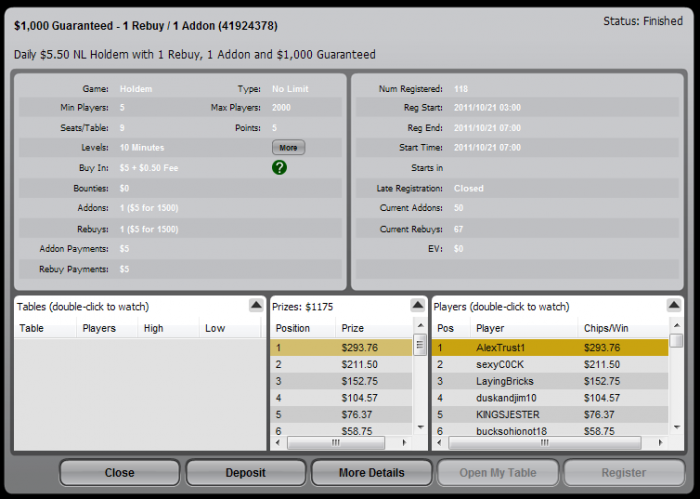Click the Player column header

coord(524,328)
